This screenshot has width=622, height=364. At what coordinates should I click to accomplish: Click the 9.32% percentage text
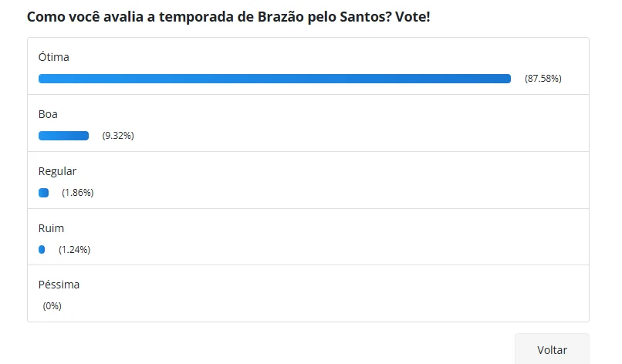pyautogui.click(x=118, y=136)
